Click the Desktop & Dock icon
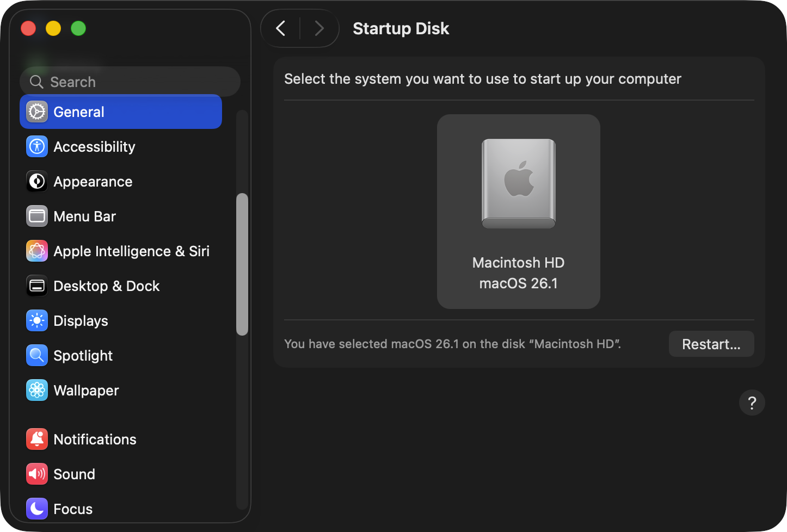This screenshot has height=532, width=787. point(37,286)
